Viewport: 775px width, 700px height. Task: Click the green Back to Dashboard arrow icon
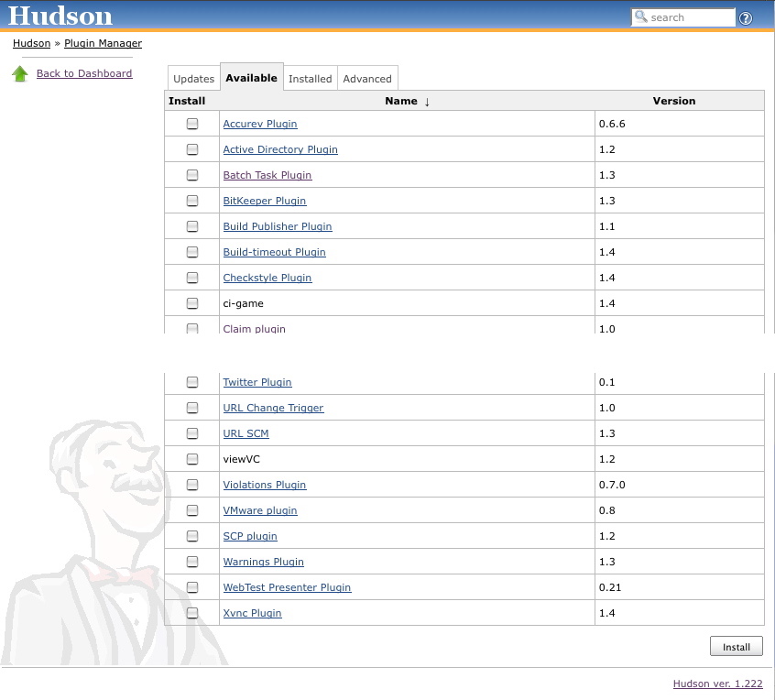coord(20,74)
